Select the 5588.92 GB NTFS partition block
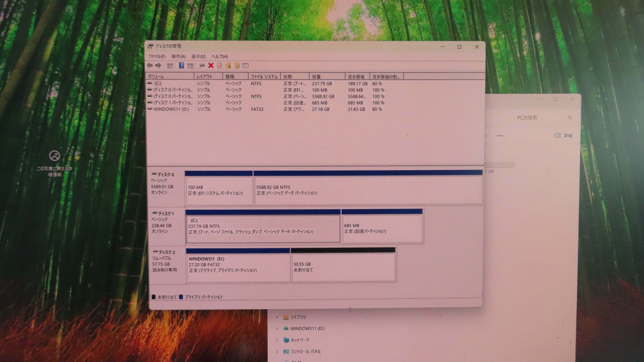This screenshot has width=644, height=362. 368,187
